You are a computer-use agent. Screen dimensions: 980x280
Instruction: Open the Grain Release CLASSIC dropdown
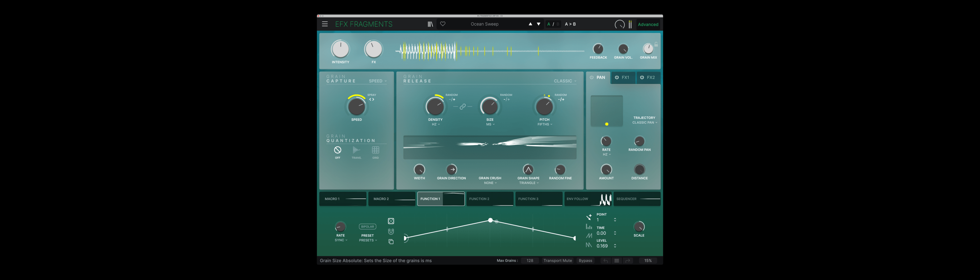pyautogui.click(x=565, y=81)
